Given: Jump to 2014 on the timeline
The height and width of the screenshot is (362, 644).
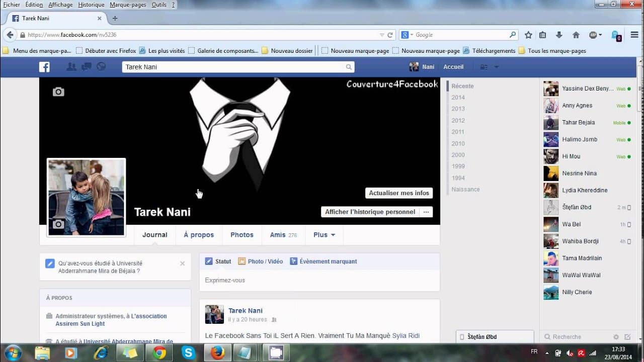Looking at the screenshot, I should point(458,98).
